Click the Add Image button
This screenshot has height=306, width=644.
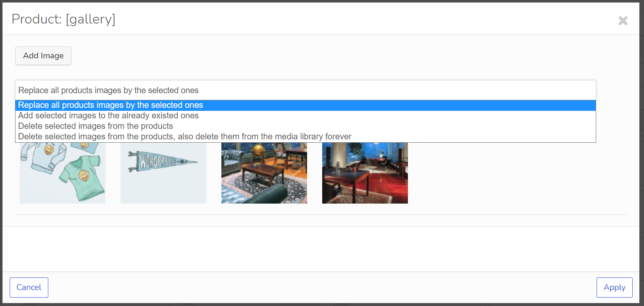[43, 56]
